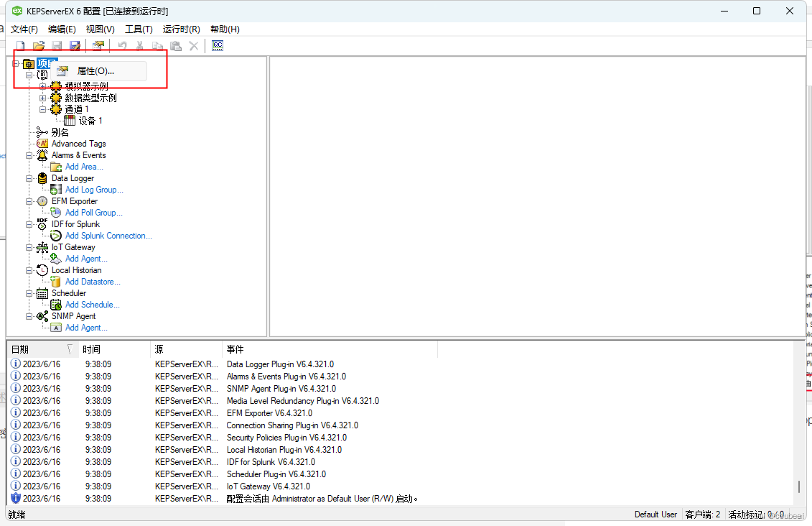Collapse the Scheduler node
Viewport: 812px width, 526px height.
pyautogui.click(x=29, y=293)
